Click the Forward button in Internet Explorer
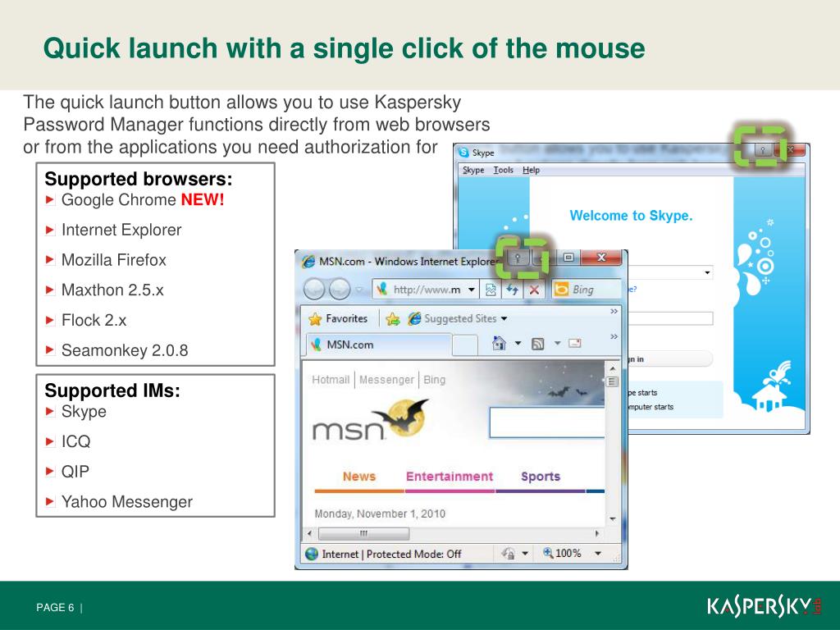Image resolution: width=840 pixels, height=630 pixels. pyautogui.click(x=340, y=290)
